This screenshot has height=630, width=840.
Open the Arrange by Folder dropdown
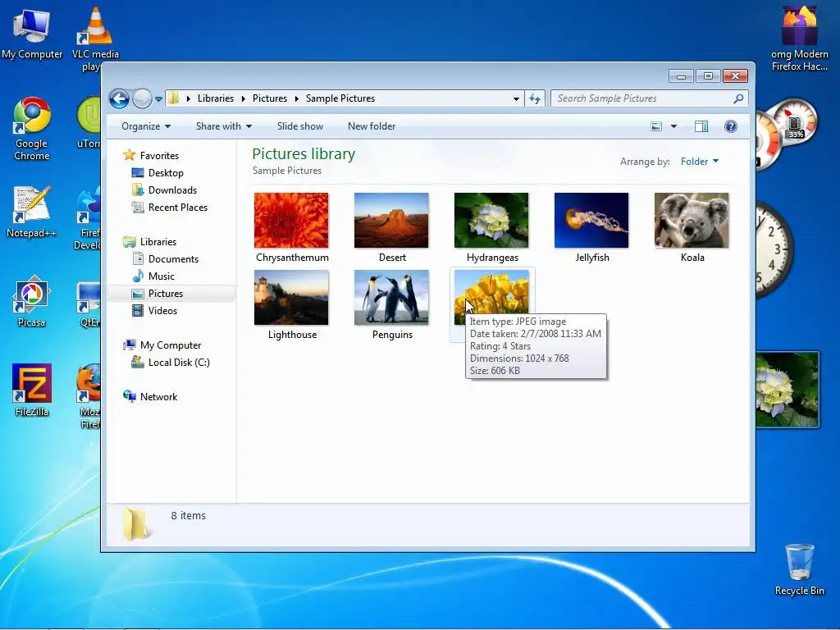click(x=699, y=162)
